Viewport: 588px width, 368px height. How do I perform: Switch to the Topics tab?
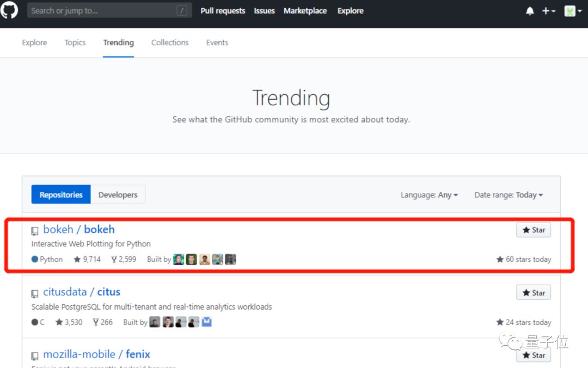click(75, 43)
